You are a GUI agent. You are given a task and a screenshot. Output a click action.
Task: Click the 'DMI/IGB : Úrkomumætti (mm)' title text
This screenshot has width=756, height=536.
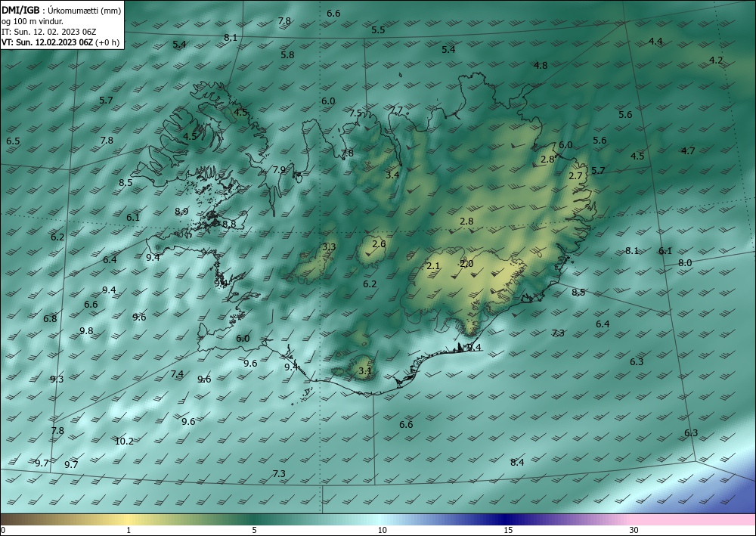(x=61, y=10)
